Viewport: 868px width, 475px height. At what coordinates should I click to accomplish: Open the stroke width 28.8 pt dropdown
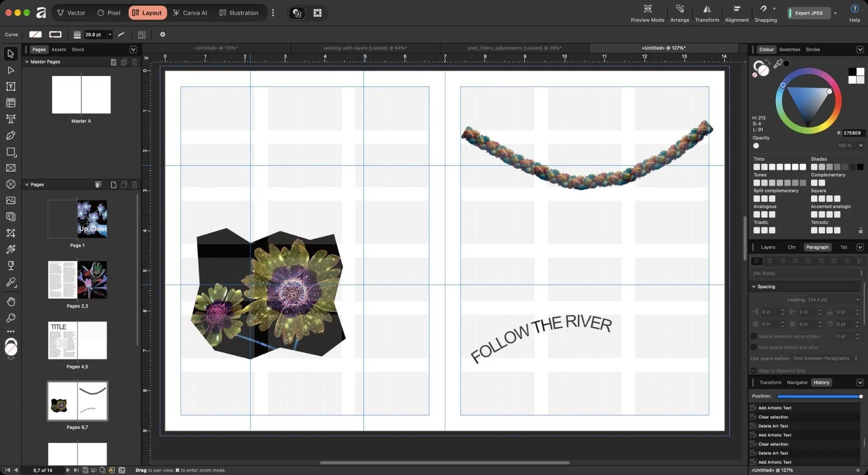(110, 34)
